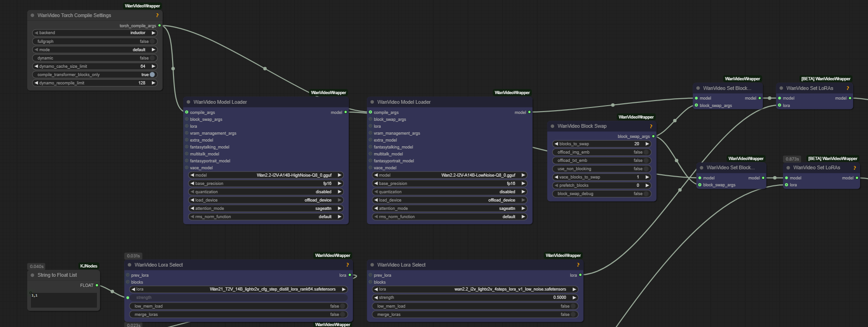Click prefetch_blocks value field
The image size is (868, 327).
(602, 185)
